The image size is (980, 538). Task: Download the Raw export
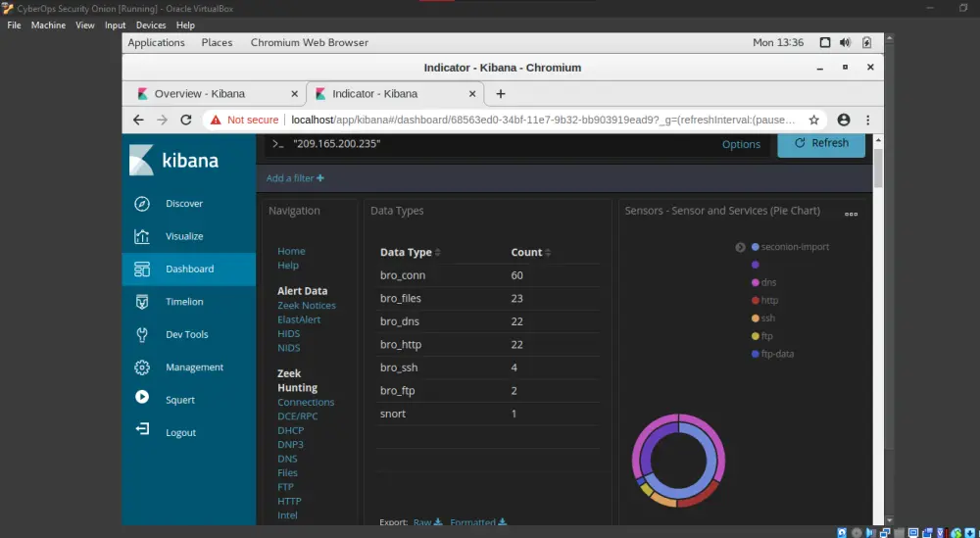coord(428,522)
